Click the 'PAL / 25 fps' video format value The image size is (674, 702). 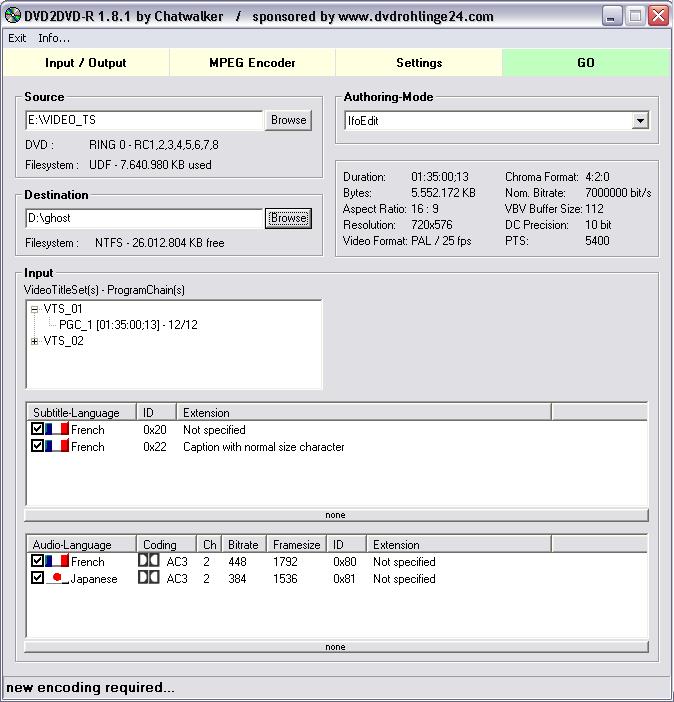pyautogui.click(x=441, y=240)
